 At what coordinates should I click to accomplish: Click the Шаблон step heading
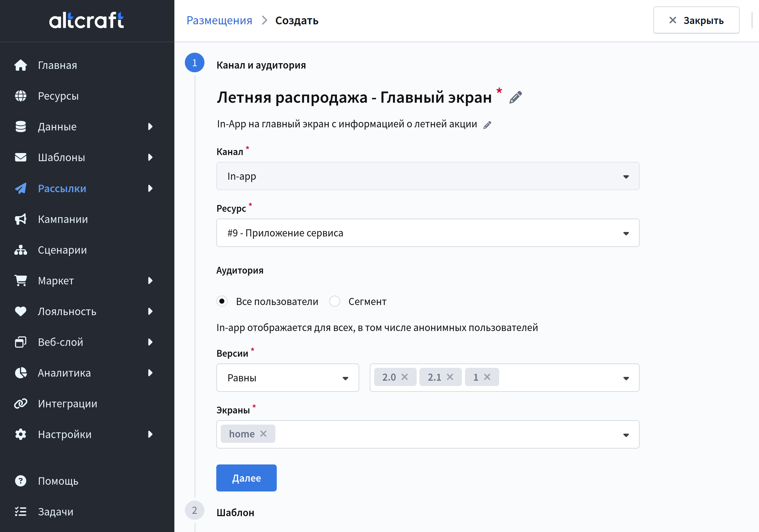tap(235, 513)
